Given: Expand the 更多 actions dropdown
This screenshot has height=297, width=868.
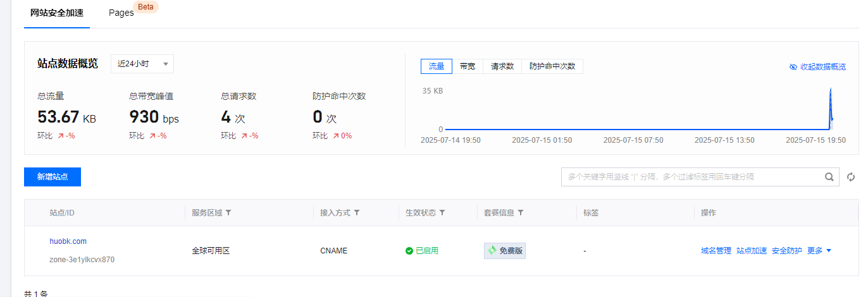Looking at the screenshot, I should (819, 251).
